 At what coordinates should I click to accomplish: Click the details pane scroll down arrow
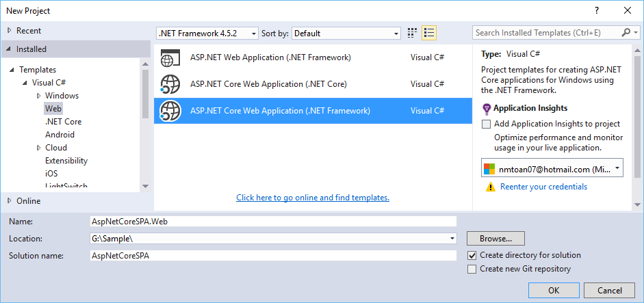[637, 205]
